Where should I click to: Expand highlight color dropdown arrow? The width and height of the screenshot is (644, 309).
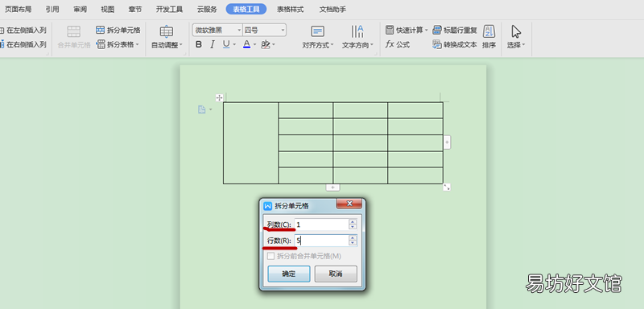[x=274, y=45]
